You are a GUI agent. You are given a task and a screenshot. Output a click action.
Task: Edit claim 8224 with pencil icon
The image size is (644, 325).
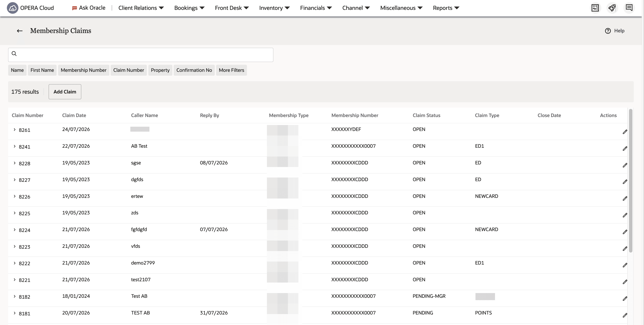point(625,232)
